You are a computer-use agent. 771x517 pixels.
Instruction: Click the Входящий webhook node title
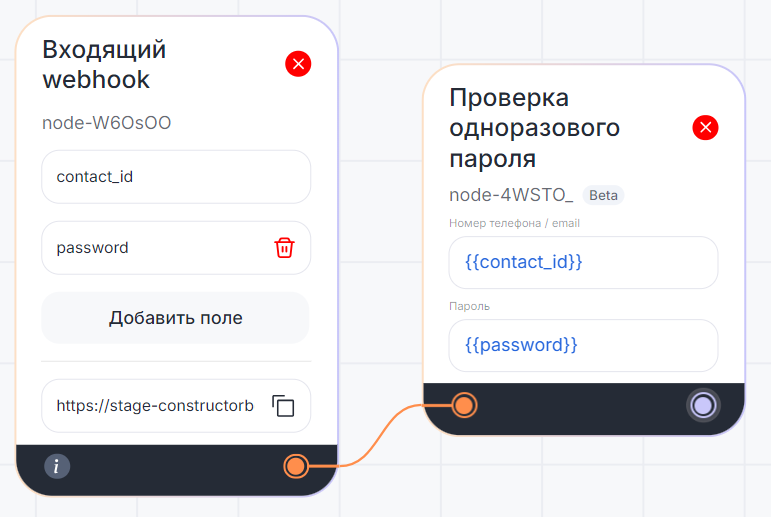tap(105, 64)
